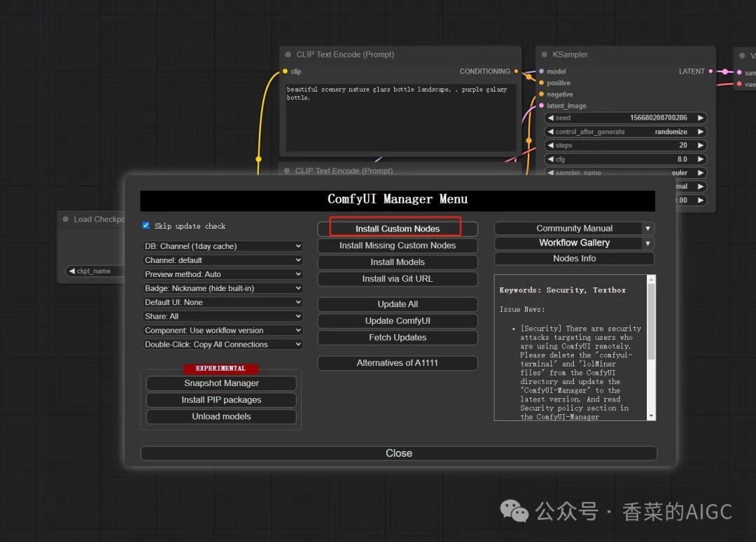Increase KSampler steps with right arrow
Image resolution: width=756 pixels, height=542 pixels.
pyautogui.click(x=701, y=145)
